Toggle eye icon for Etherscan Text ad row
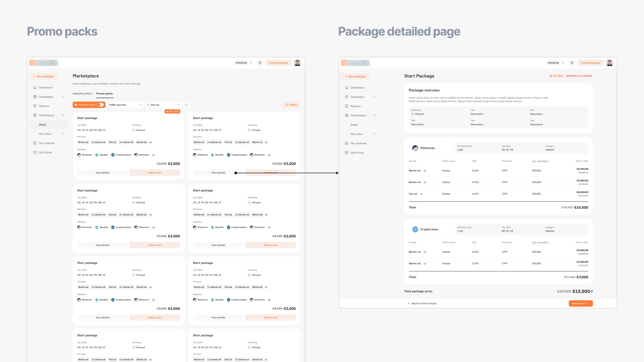The image size is (644, 362). [422, 194]
